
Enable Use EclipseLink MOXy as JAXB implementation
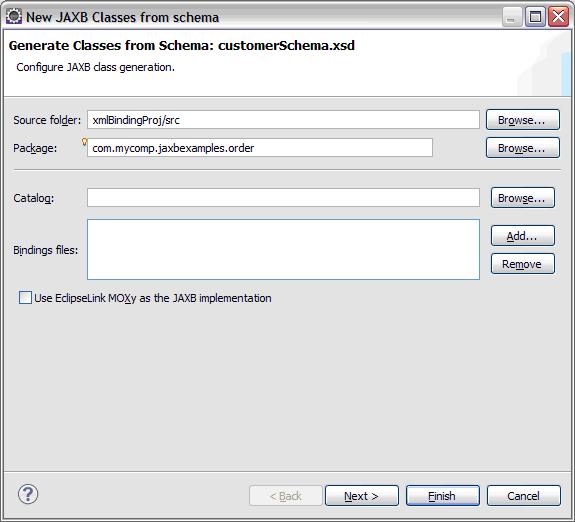(25, 297)
